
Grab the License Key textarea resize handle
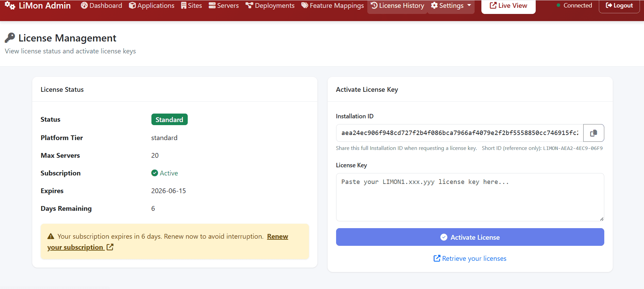click(x=602, y=219)
